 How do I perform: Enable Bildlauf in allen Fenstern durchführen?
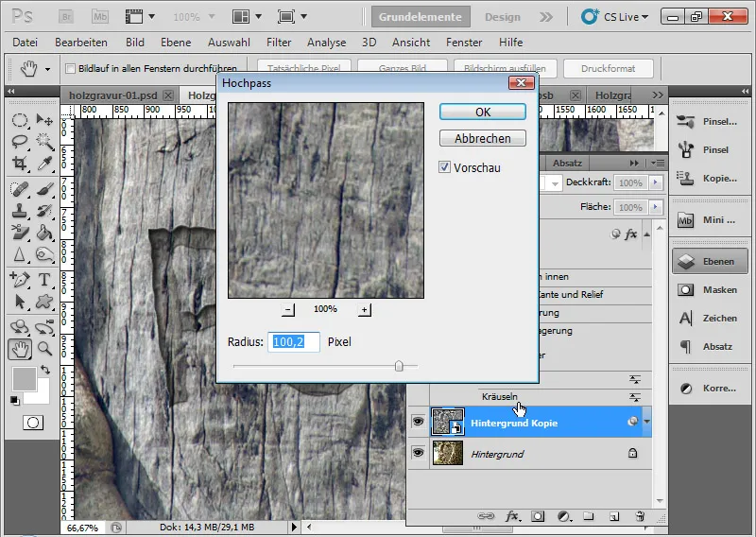click(x=70, y=68)
